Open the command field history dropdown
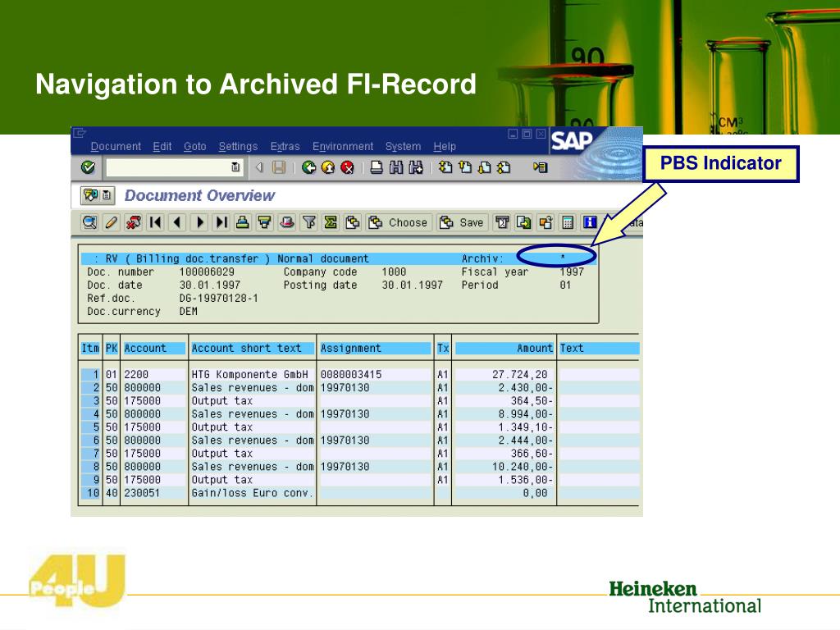 point(235,167)
